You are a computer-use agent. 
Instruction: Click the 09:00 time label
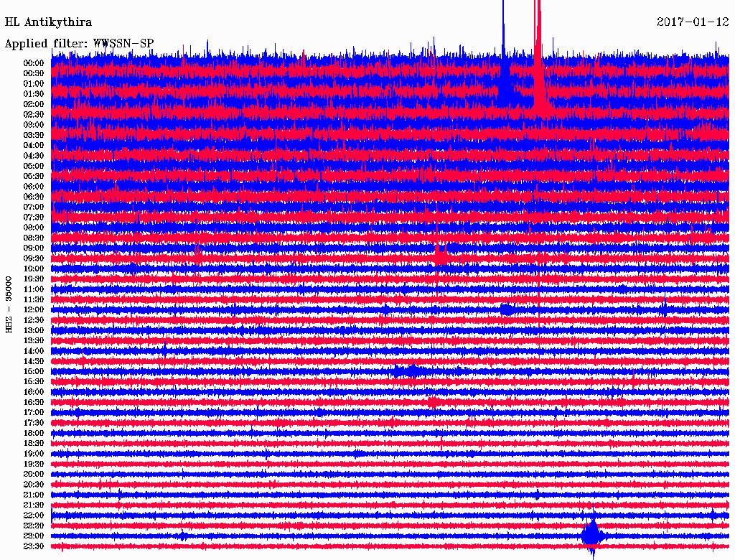click(x=34, y=248)
